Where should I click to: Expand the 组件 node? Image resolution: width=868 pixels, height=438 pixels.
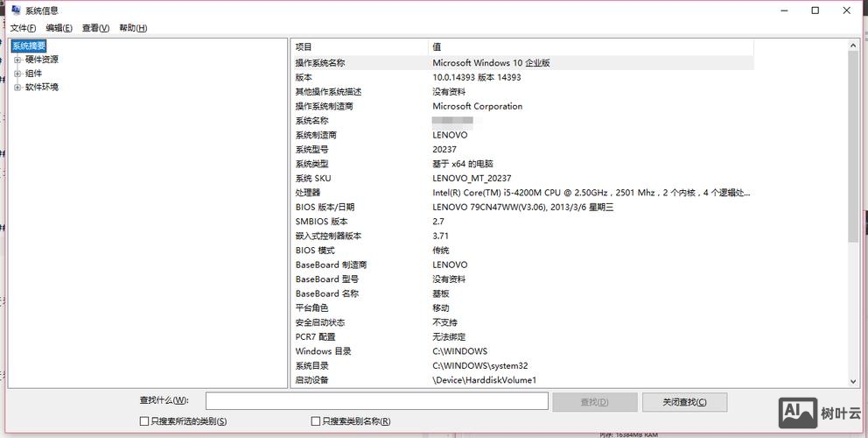tap(17, 74)
